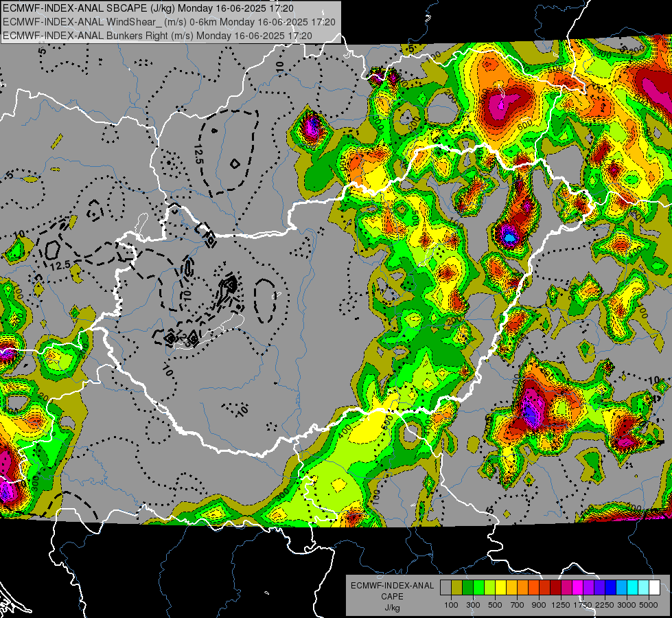Image resolution: width=672 pixels, height=618 pixels.
Task: Click the legend value 1250
Action: pyautogui.click(x=561, y=605)
